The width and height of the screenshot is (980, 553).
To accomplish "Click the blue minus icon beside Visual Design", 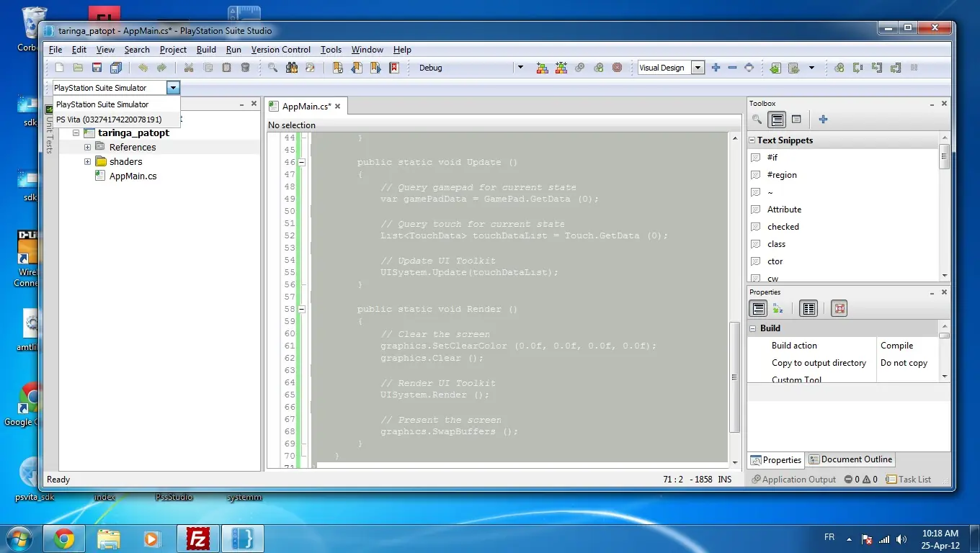I will pos(732,68).
